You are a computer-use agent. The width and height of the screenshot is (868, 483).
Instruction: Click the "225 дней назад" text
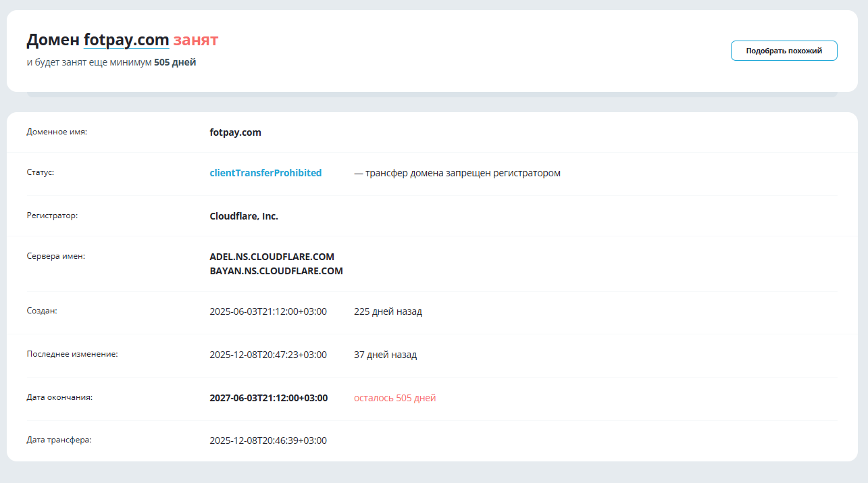tap(388, 311)
